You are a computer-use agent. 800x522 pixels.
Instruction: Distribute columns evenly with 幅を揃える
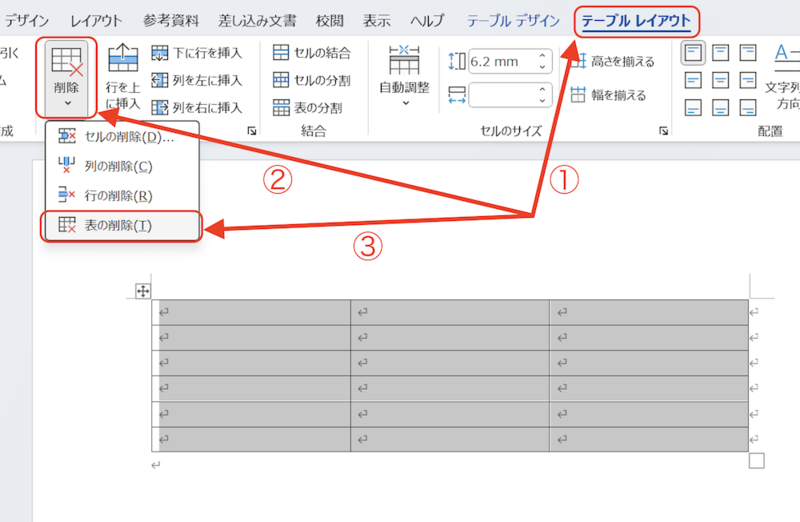pyautogui.click(x=608, y=95)
